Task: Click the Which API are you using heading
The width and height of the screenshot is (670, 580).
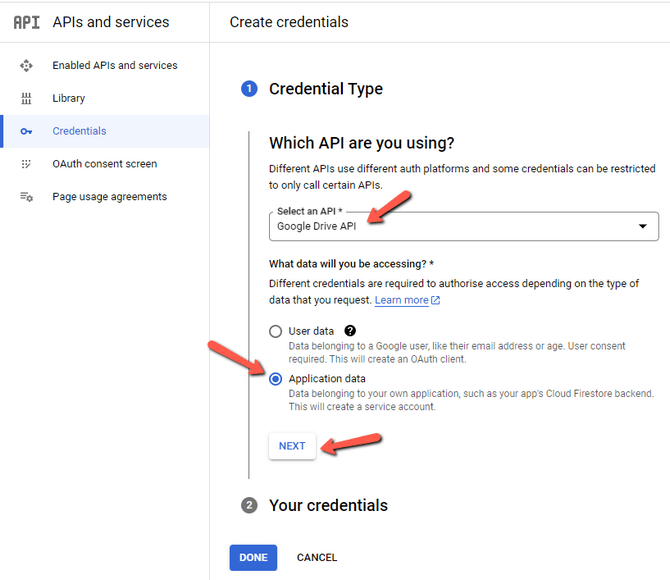Action: (x=361, y=143)
